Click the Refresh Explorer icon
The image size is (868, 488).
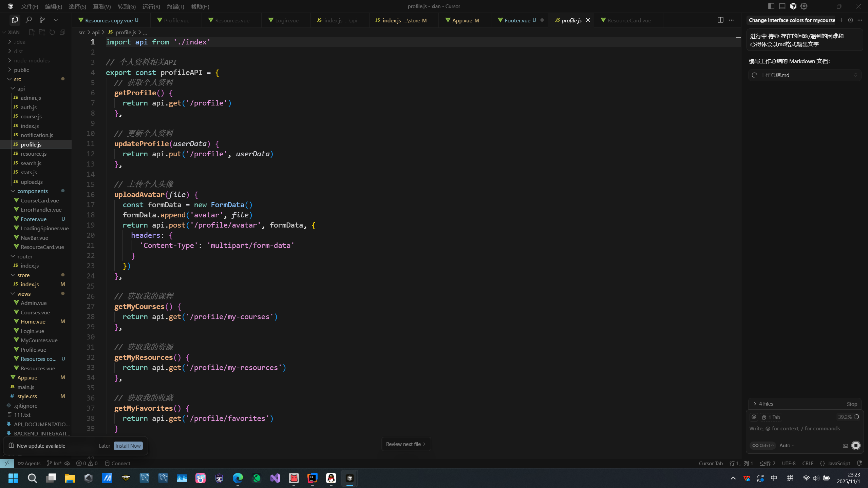tap(52, 32)
